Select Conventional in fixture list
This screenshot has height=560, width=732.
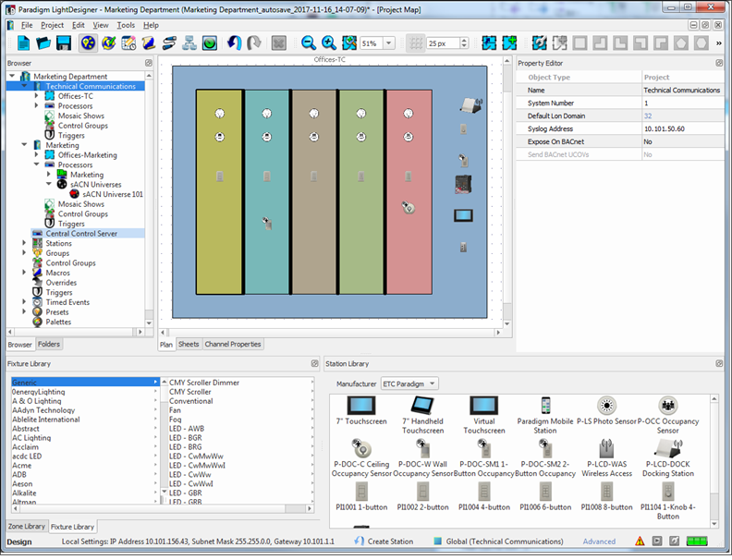pos(191,401)
